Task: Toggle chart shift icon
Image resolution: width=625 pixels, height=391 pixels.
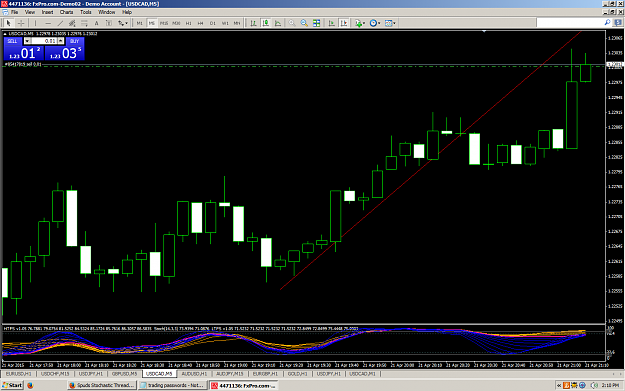Action: pos(344,23)
